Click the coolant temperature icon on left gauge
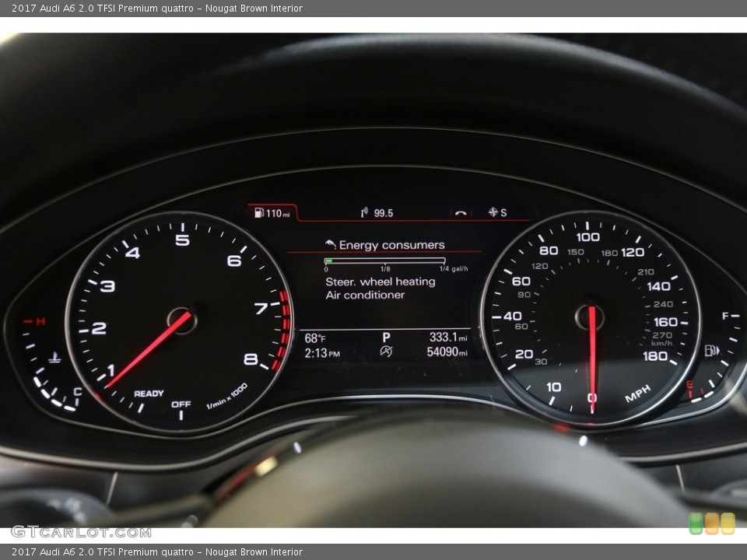The image size is (747, 560). tap(54, 358)
